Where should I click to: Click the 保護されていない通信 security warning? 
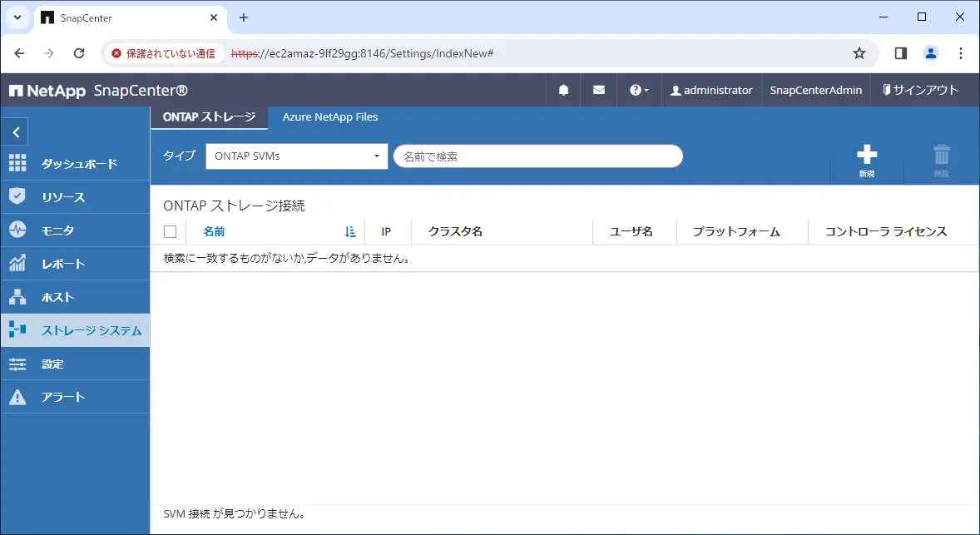[163, 53]
